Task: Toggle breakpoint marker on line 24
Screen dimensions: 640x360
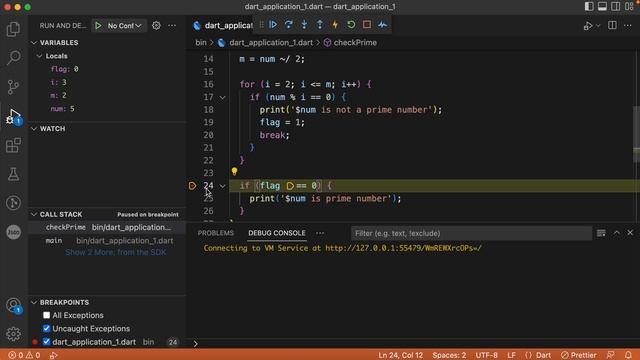Action: 193,186
